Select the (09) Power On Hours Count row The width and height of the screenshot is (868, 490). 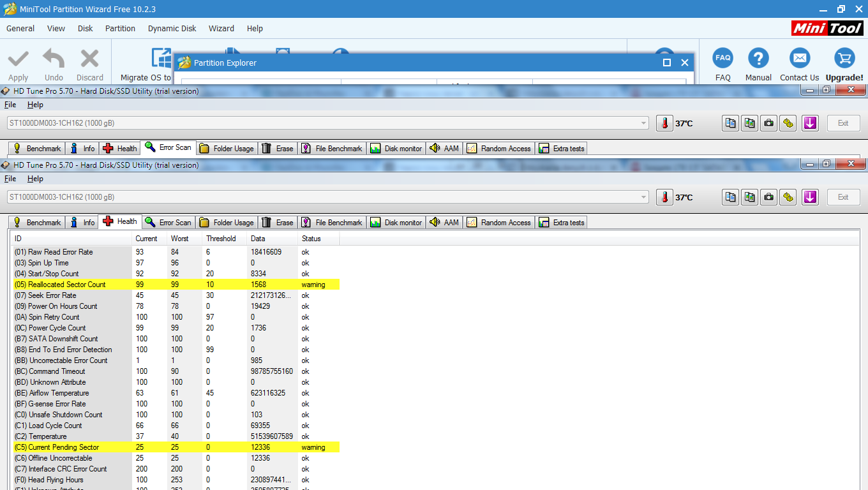(176, 306)
